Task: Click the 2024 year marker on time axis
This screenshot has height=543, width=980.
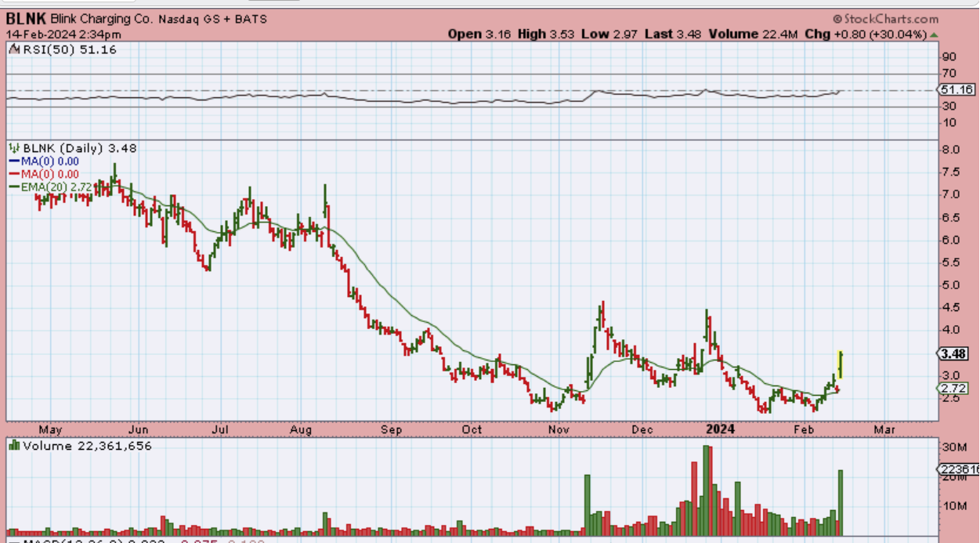Action: point(720,429)
